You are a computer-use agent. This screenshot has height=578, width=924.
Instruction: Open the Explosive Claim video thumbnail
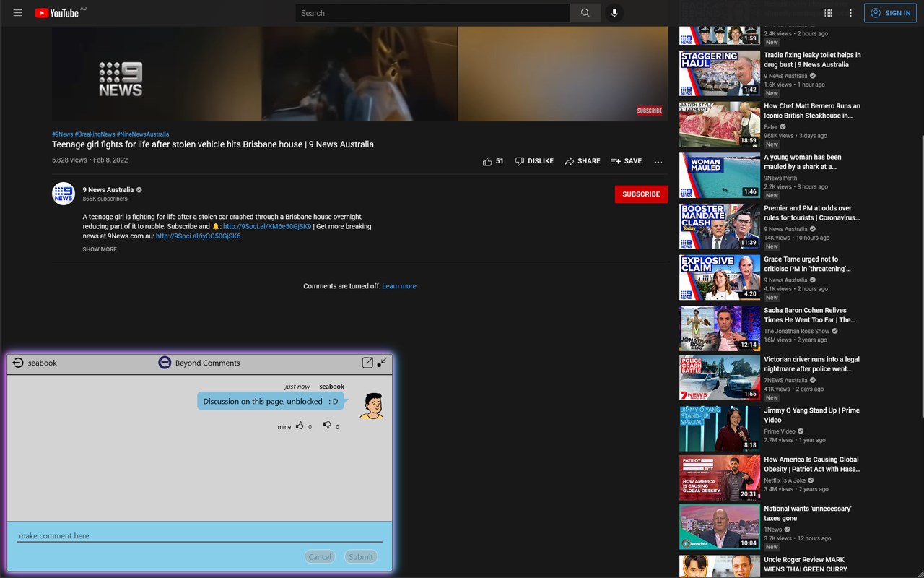[x=720, y=277]
